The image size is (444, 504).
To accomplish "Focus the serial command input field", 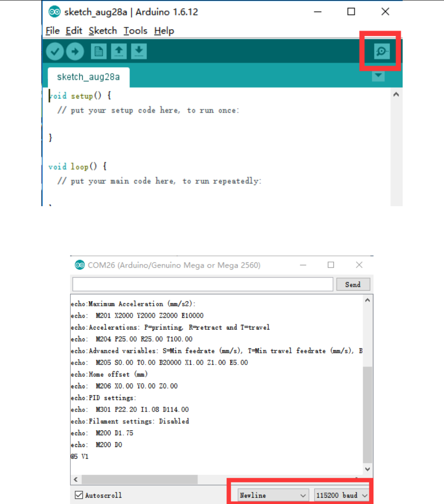I will point(203,284).
